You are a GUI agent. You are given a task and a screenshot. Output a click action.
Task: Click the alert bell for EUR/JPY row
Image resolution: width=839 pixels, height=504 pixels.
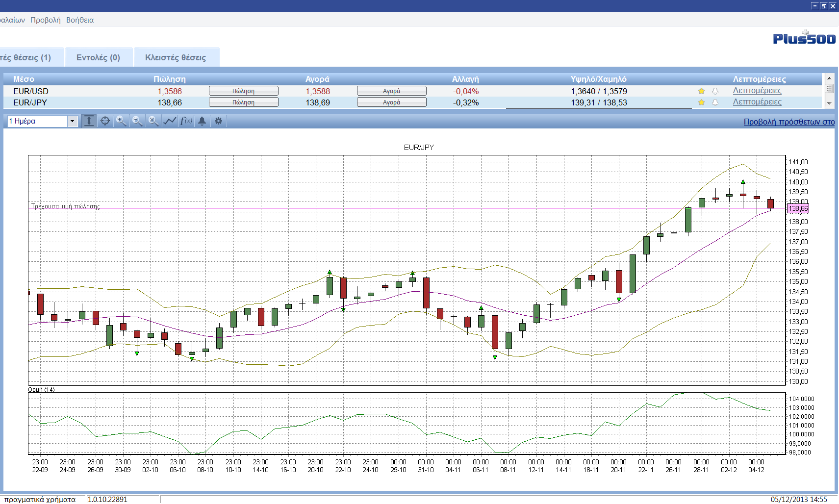point(715,102)
